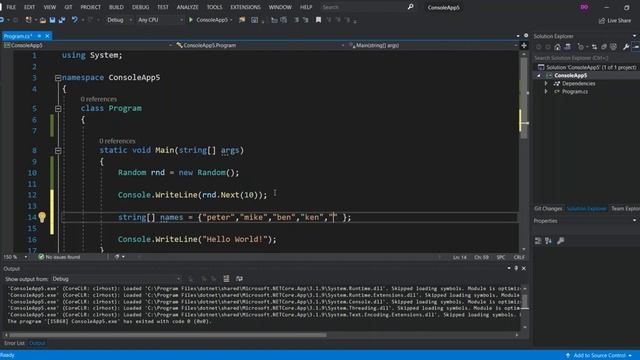Click the No issues found indicator
This screenshot has height=360, width=640.
59,257
